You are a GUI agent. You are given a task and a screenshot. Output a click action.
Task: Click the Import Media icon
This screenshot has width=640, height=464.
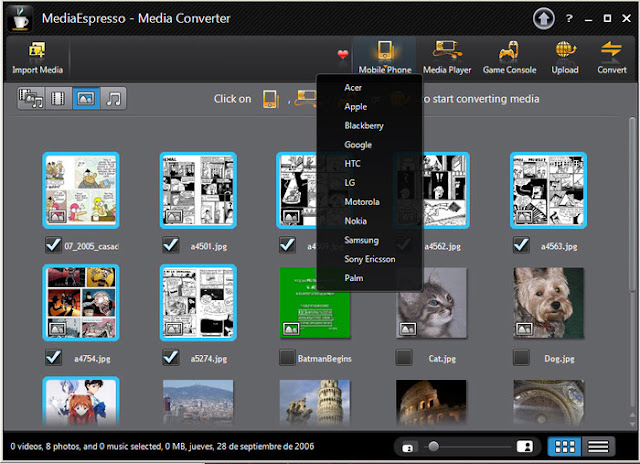tap(37, 51)
